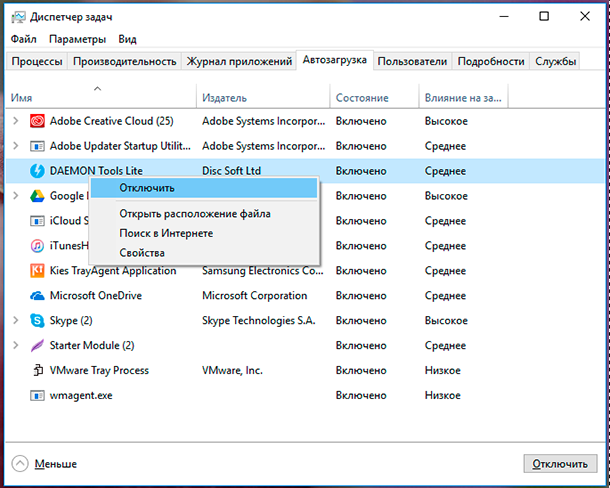Choose Отключить in the context menu
The height and width of the screenshot is (488, 610).
(204, 188)
